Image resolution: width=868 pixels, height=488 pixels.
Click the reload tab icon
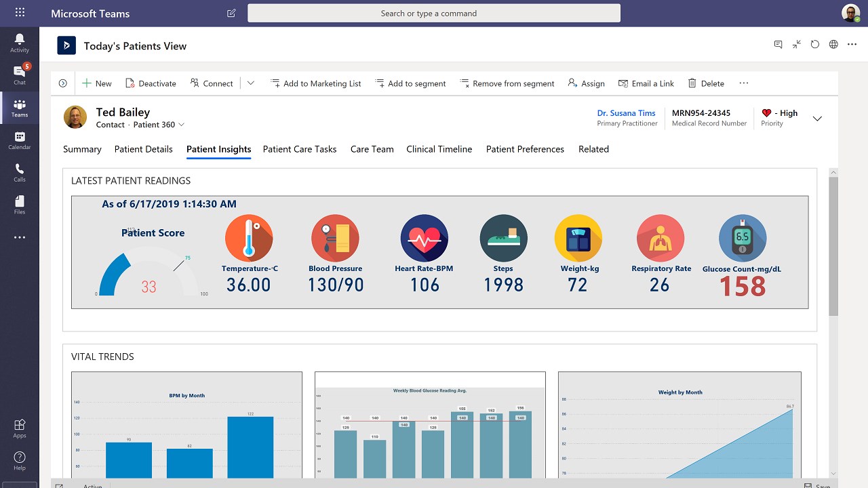pos(815,44)
